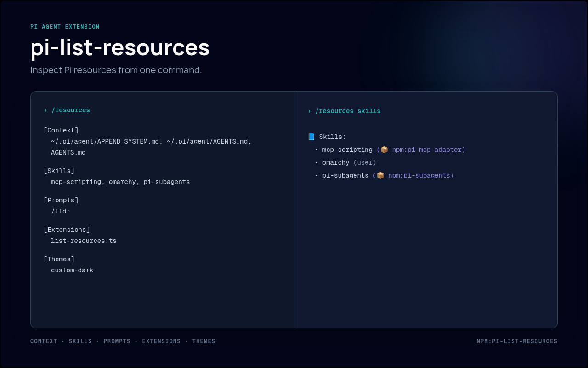The height and width of the screenshot is (368, 588).
Task: Click the "custom-dark" theme entry
Action: click(72, 270)
